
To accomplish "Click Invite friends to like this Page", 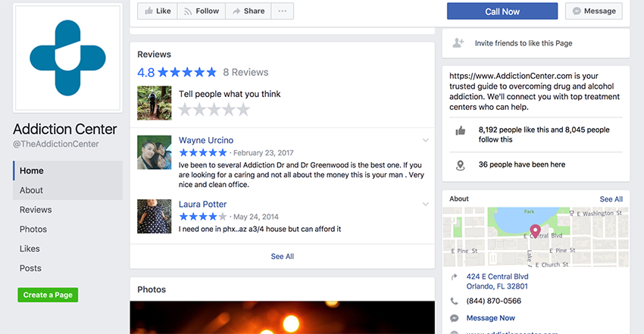I will [x=524, y=43].
